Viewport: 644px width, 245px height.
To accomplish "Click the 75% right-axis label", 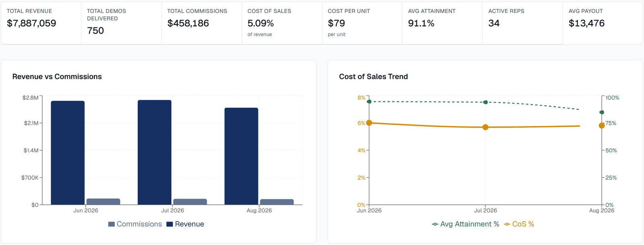I will (611, 123).
